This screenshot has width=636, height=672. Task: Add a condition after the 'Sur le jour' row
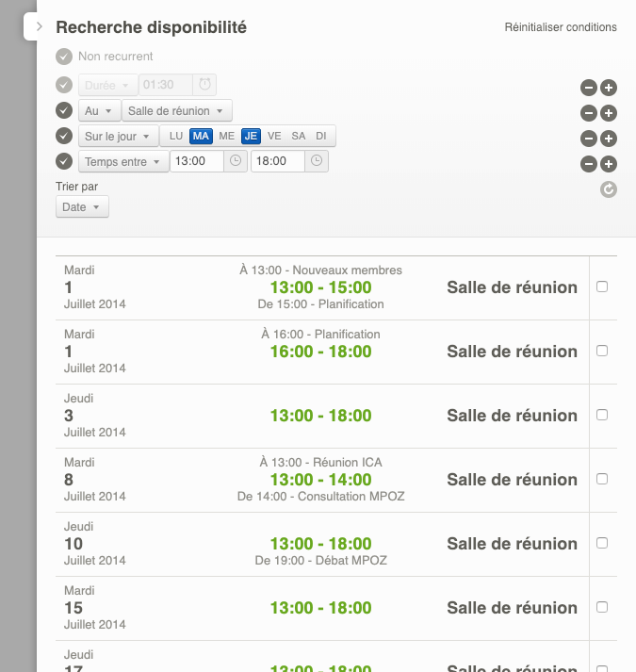609,139
